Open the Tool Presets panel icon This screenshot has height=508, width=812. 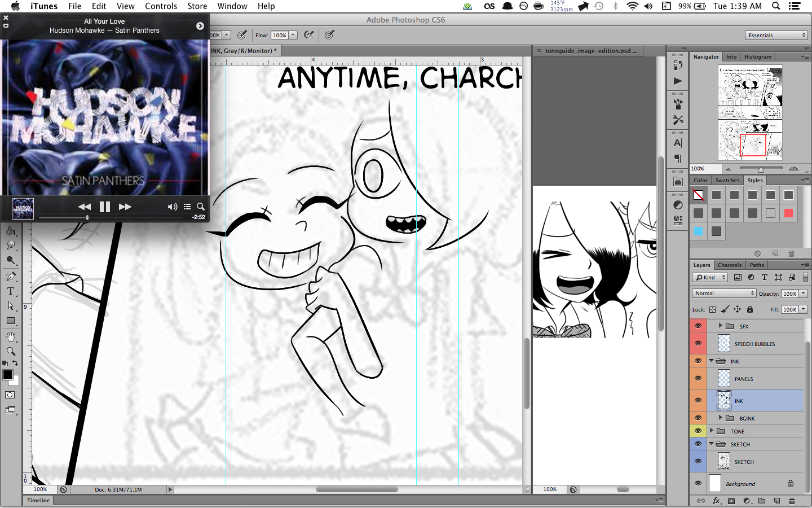coord(678,120)
